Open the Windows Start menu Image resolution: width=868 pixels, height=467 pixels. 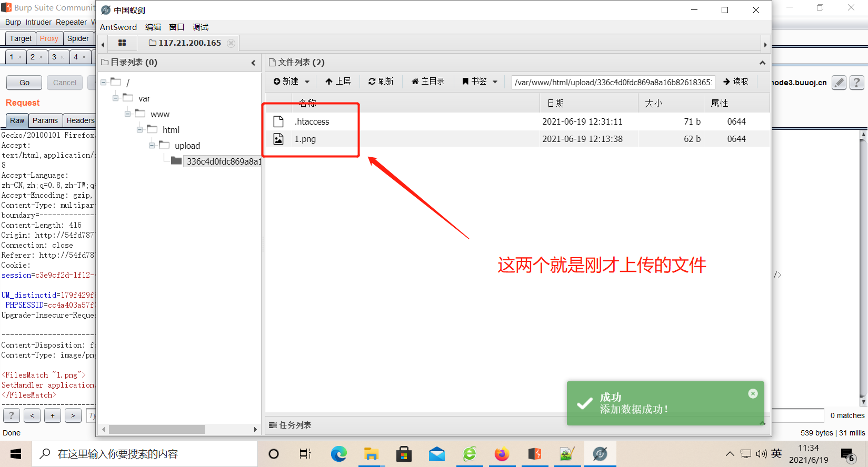(x=16, y=454)
